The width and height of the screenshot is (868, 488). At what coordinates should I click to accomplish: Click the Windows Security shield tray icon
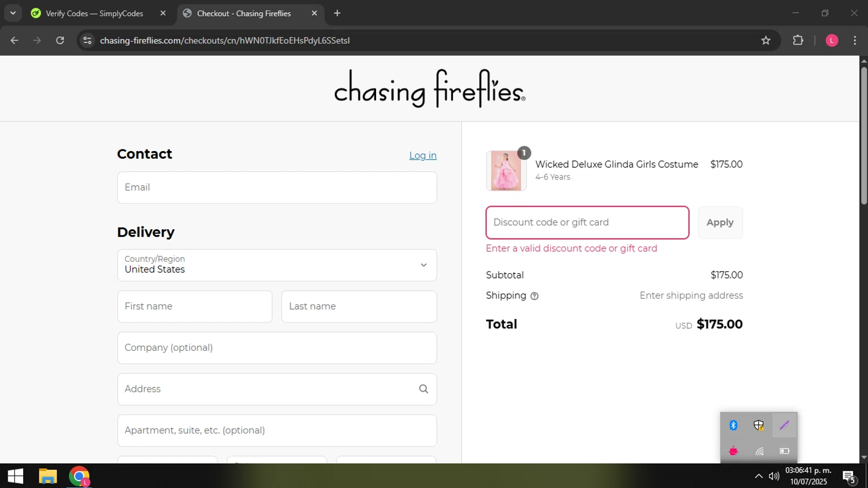759,425
